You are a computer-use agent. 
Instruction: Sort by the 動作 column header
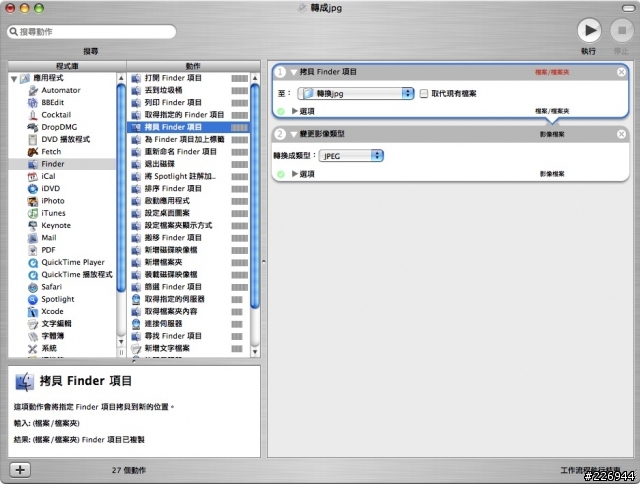pyautogui.click(x=193, y=66)
